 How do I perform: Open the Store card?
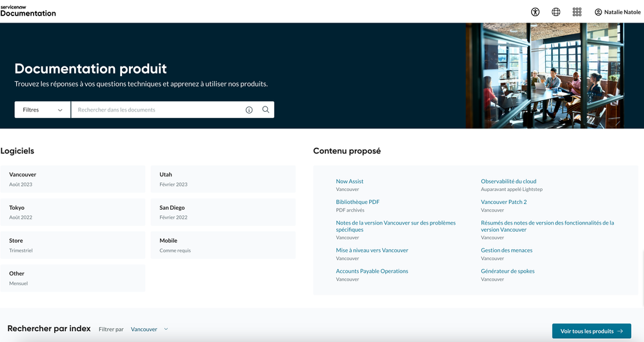click(x=73, y=245)
